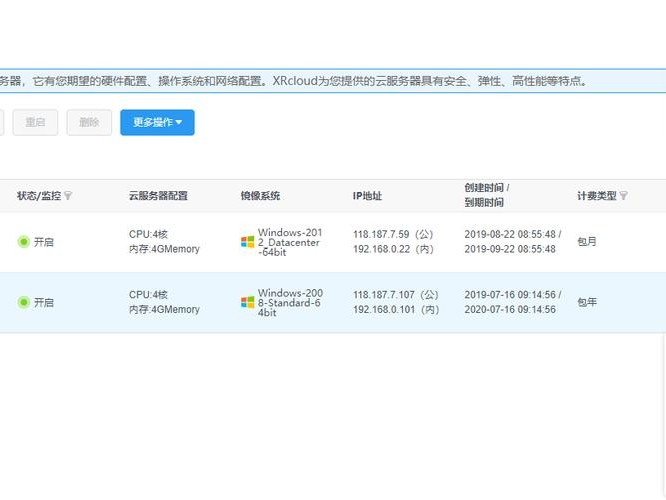Click the Windows logo next to Windows-2012_Datacenter
Screen dimensions: 666x500
[x=248, y=242]
